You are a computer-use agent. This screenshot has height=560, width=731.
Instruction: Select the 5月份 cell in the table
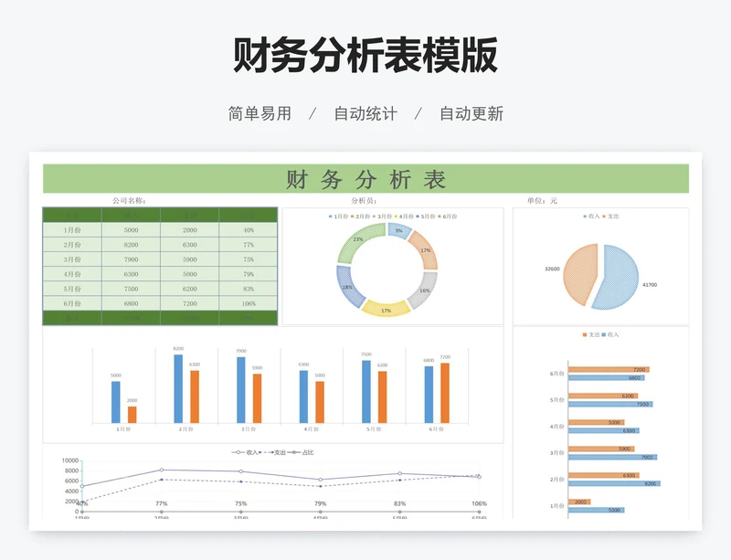pyautogui.click(x=72, y=289)
